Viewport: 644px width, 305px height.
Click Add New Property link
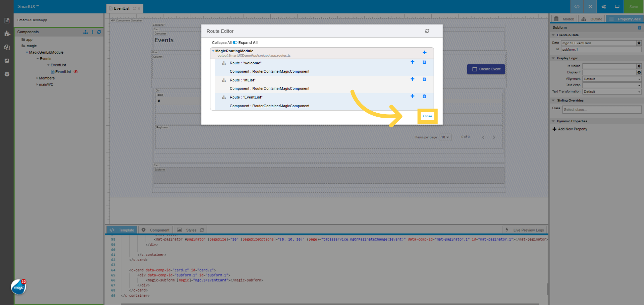[x=572, y=129]
